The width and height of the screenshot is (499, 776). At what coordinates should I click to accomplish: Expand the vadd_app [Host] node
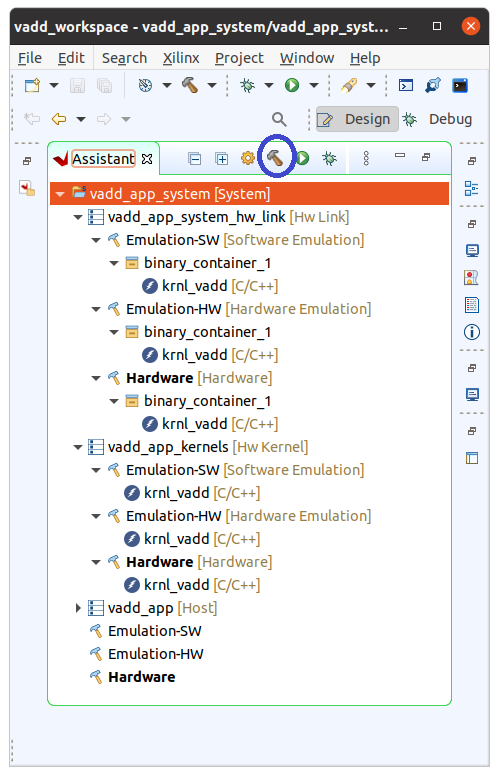click(x=78, y=608)
